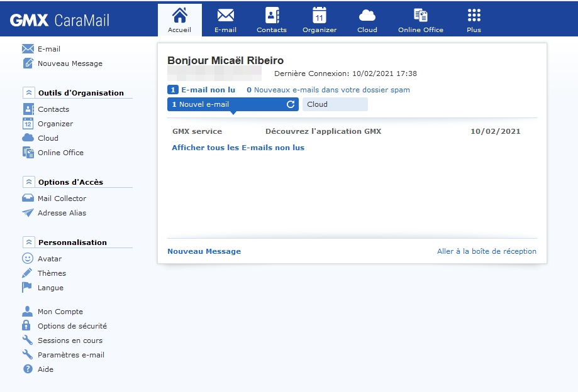Open Contacts address book icon in top bar
The image size is (578, 392).
(272, 16)
